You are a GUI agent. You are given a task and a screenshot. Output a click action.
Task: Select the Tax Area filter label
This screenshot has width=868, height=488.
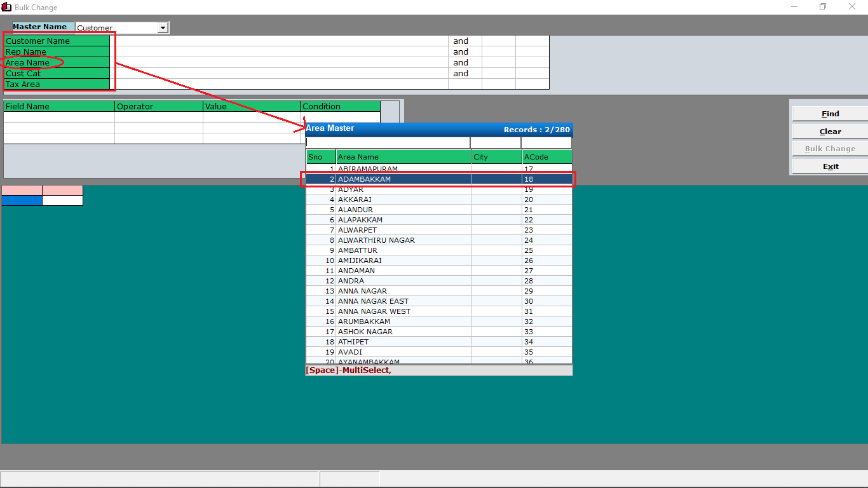[57, 85]
